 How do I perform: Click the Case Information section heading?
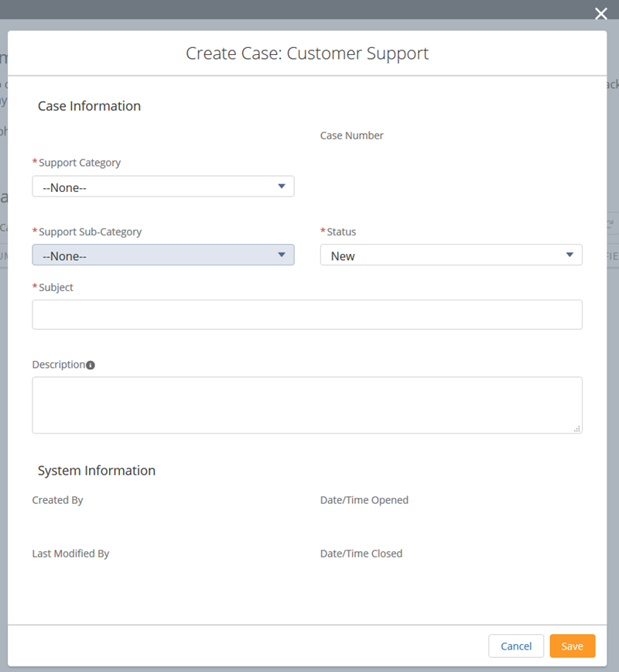coord(89,106)
